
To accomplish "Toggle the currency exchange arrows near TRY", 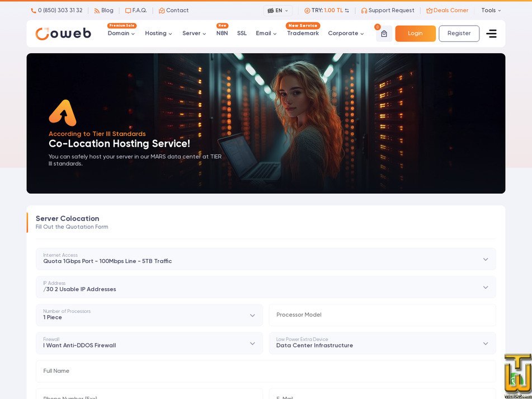I will pyautogui.click(x=349, y=10).
